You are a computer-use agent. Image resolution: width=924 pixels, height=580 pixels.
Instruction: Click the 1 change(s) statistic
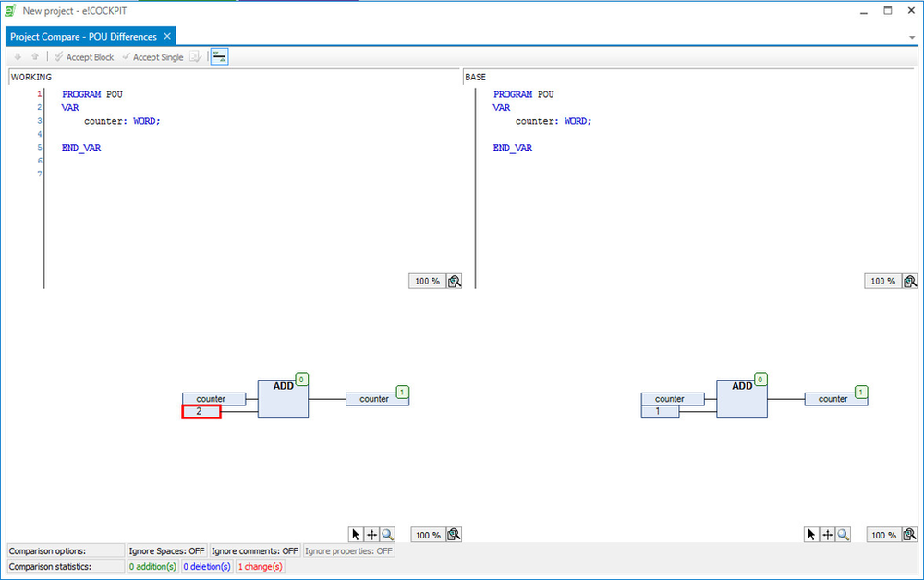pyautogui.click(x=261, y=566)
